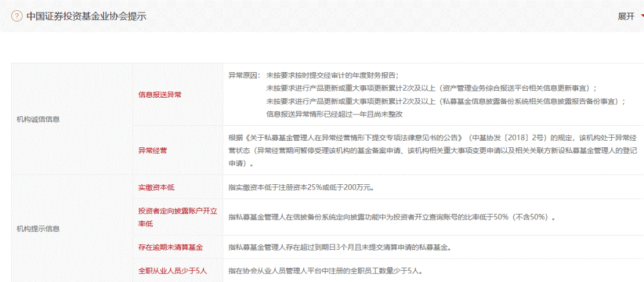Viewport: 644px width, 282px height.
Task: Click description 指实缴资本低于注册资本25%或低于200万元
Action: pyautogui.click(x=301, y=188)
